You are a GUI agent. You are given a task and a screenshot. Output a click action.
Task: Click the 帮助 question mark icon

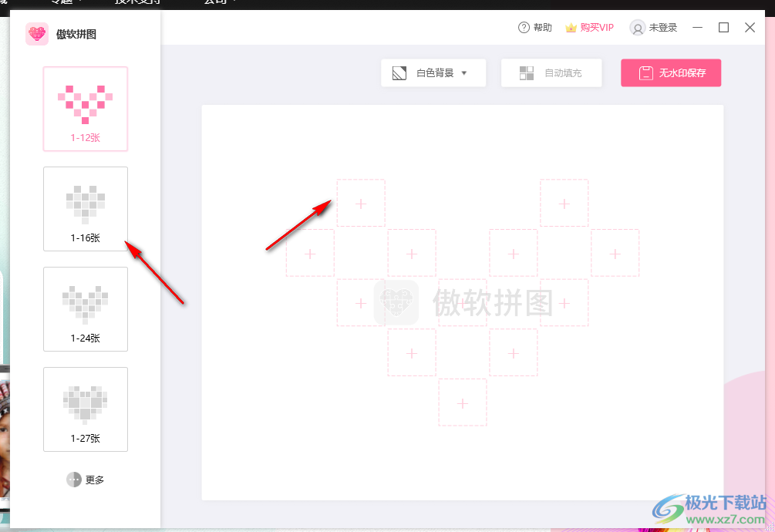[523, 27]
